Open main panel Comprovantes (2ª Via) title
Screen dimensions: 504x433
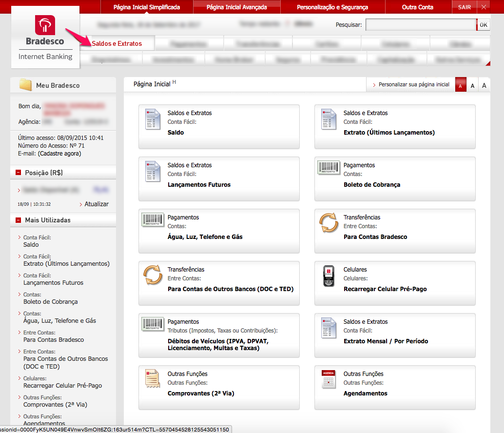click(201, 394)
